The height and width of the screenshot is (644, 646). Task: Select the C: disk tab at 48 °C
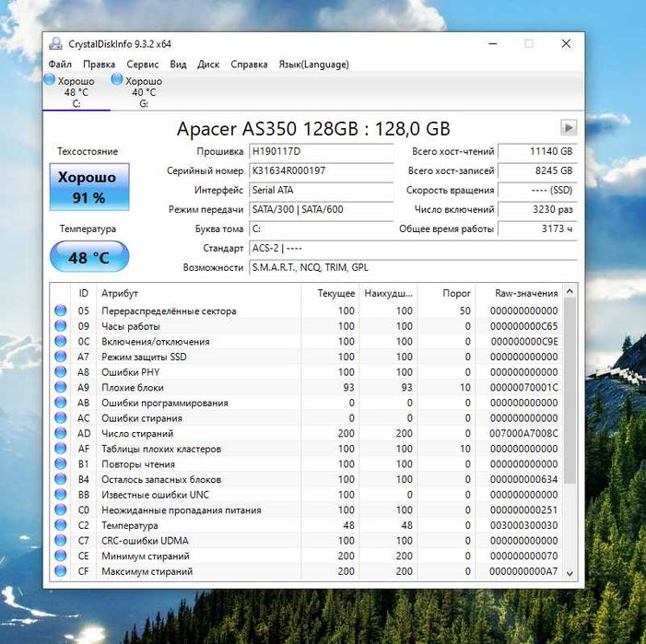(x=76, y=92)
